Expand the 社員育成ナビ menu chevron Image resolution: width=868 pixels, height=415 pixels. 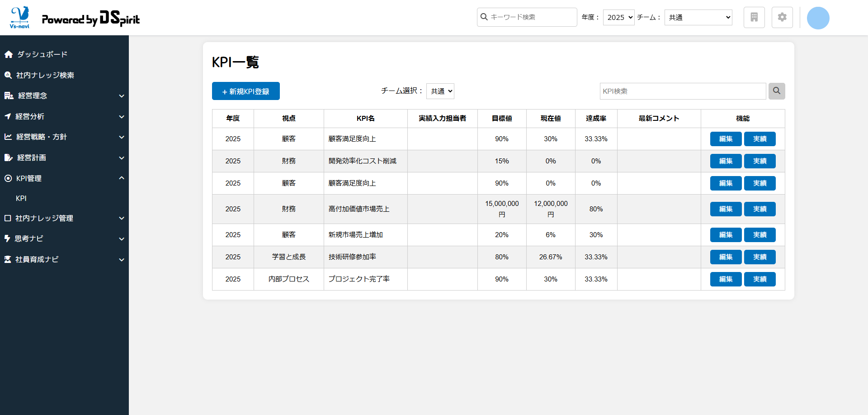122,260
